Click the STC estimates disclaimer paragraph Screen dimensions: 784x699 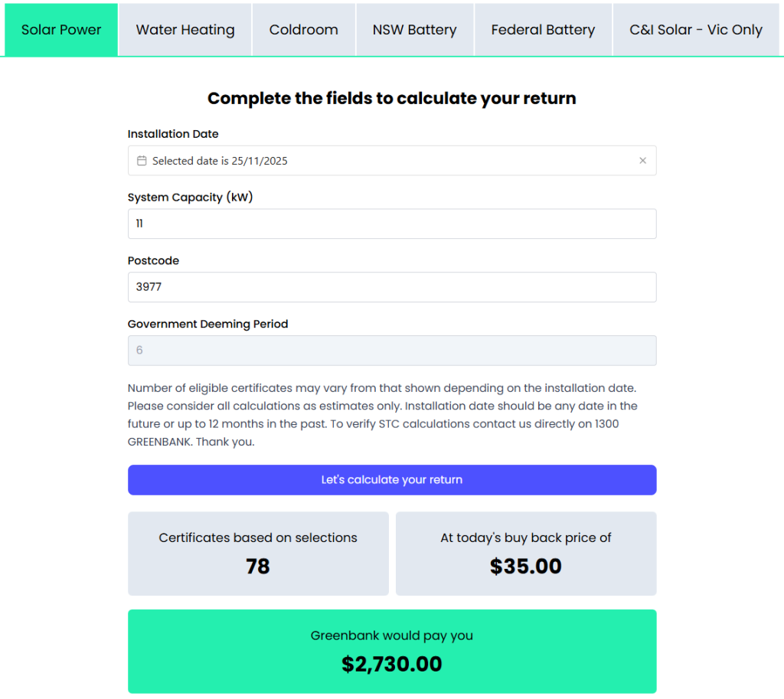coord(383,415)
